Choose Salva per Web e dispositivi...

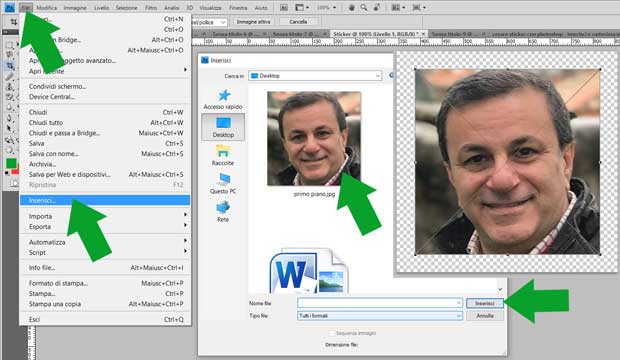point(105,174)
